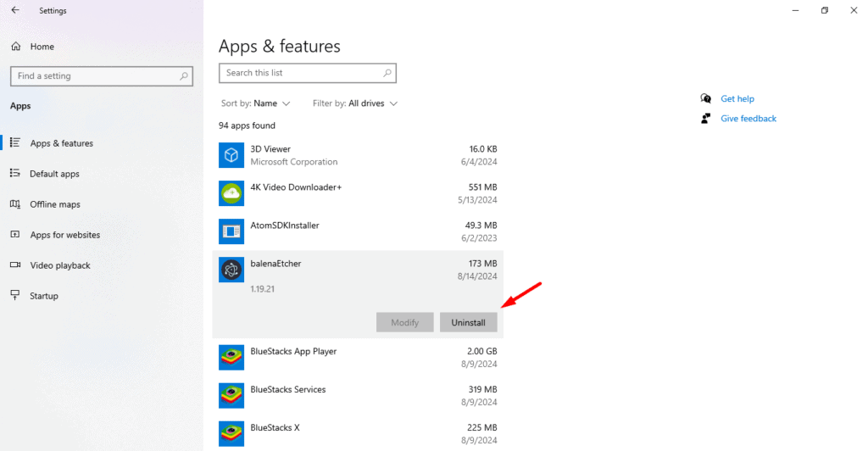The width and height of the screenshot is (868, 451).
Task: Select BlueStacks Services name text
Action: point(288,390)
